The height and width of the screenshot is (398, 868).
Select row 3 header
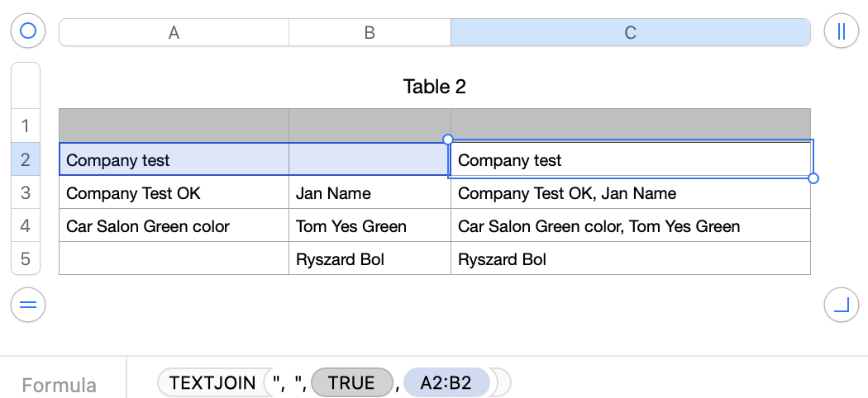(x=25, y=193)
